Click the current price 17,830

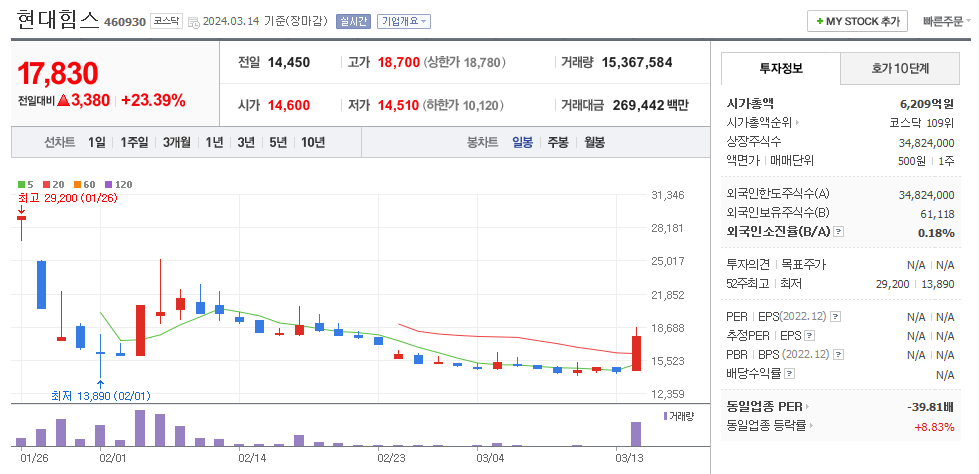pos(57,73)
